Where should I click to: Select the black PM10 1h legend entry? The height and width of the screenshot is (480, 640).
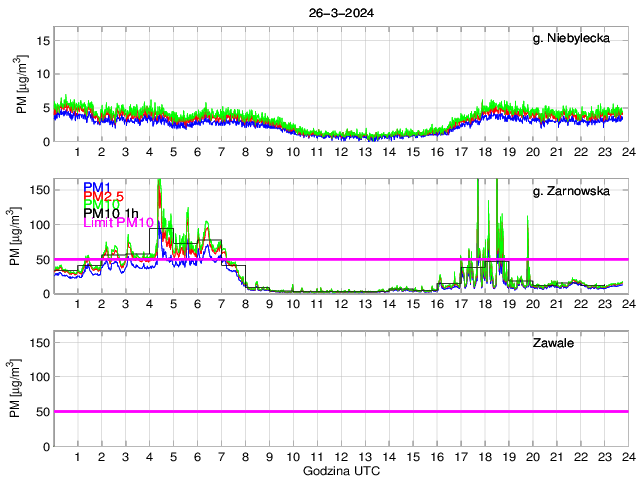(111, 212)
